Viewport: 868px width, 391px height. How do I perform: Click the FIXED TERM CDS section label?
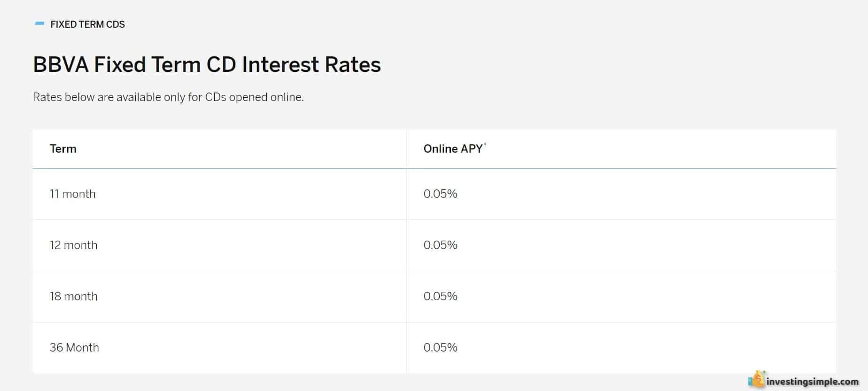pyautogui.click(x=87, y=24)
